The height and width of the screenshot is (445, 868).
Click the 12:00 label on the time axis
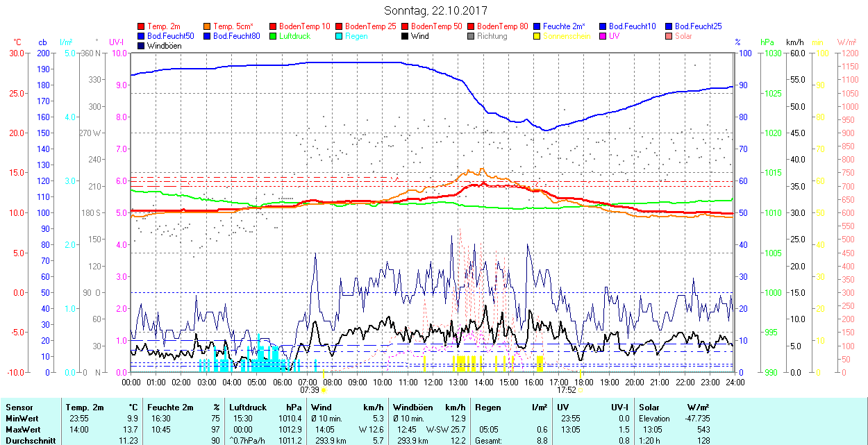tap(433, 382)
